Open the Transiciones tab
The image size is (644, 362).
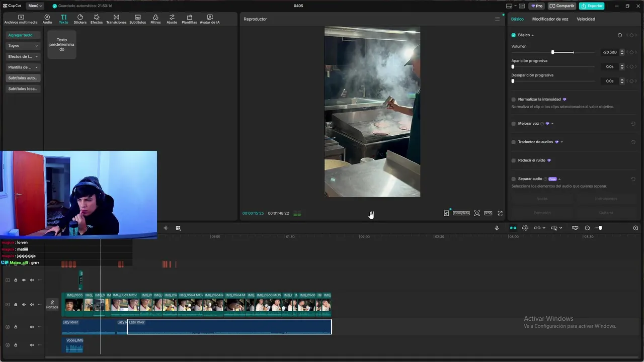pos(116,19)
